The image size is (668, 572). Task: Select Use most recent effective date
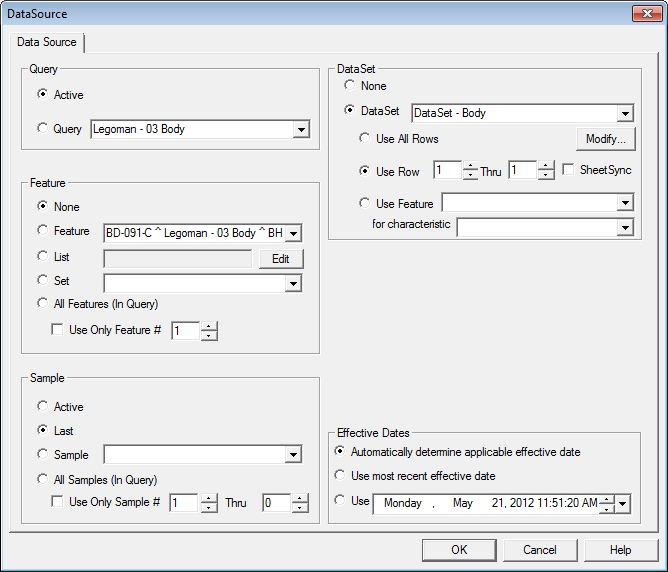[x=341, y=476]
